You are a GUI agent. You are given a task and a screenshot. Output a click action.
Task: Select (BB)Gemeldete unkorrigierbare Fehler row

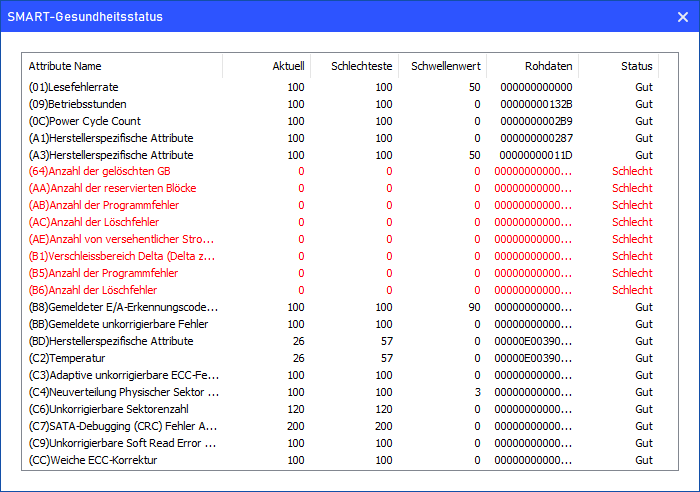point(341,324)
